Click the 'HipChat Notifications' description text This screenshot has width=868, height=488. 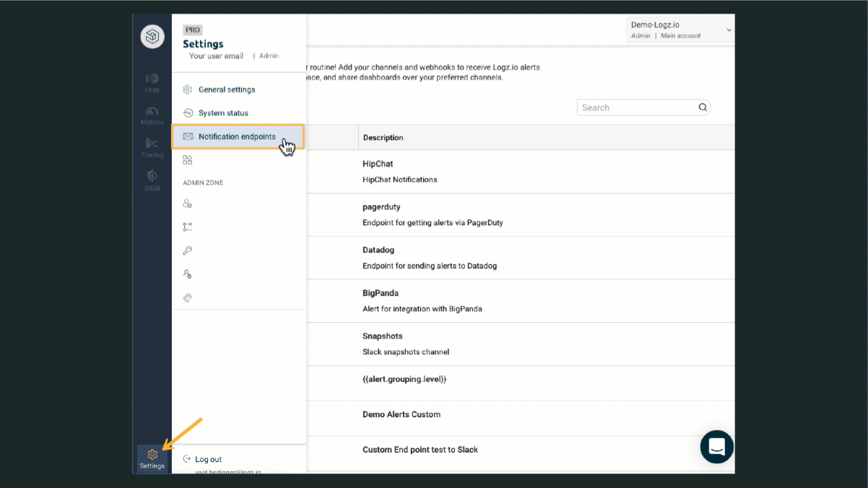click(x=400, y=180)
